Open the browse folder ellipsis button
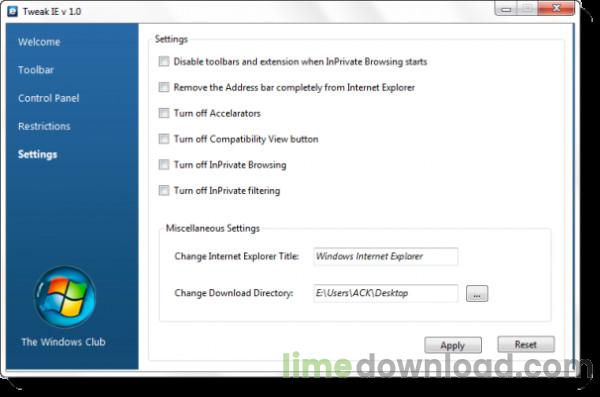This screenshot has width=600, height=397. click(477, 294)
